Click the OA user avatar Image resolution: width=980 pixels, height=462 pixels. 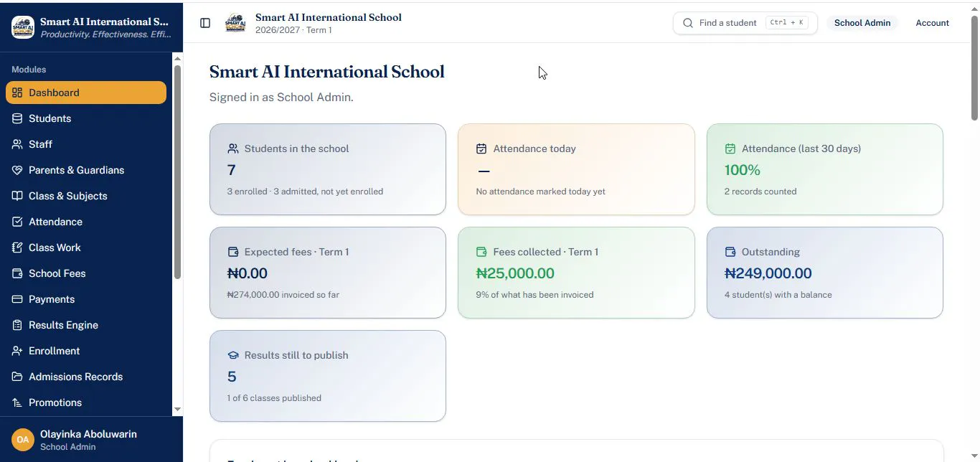[23, 440]
